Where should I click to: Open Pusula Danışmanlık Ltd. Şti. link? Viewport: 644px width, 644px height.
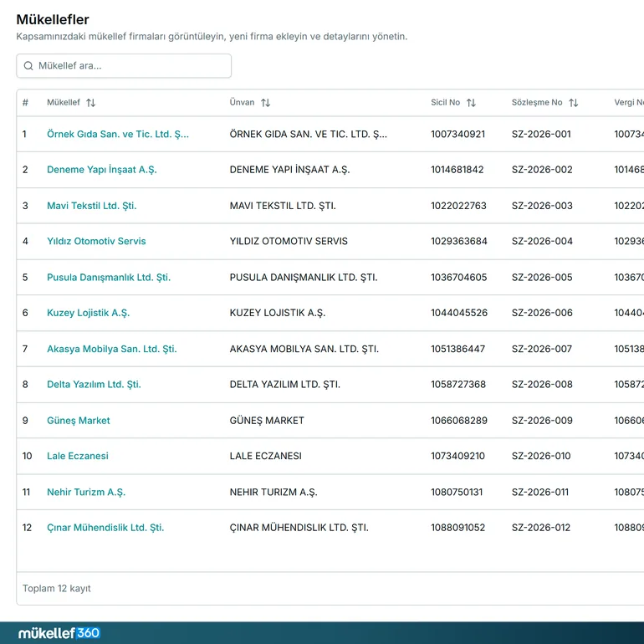(x=109, y=277)
